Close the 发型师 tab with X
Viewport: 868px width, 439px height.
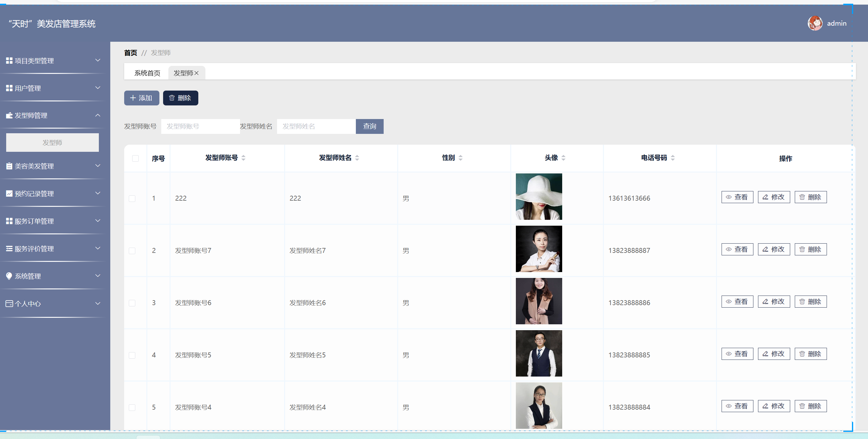point(196,73)
